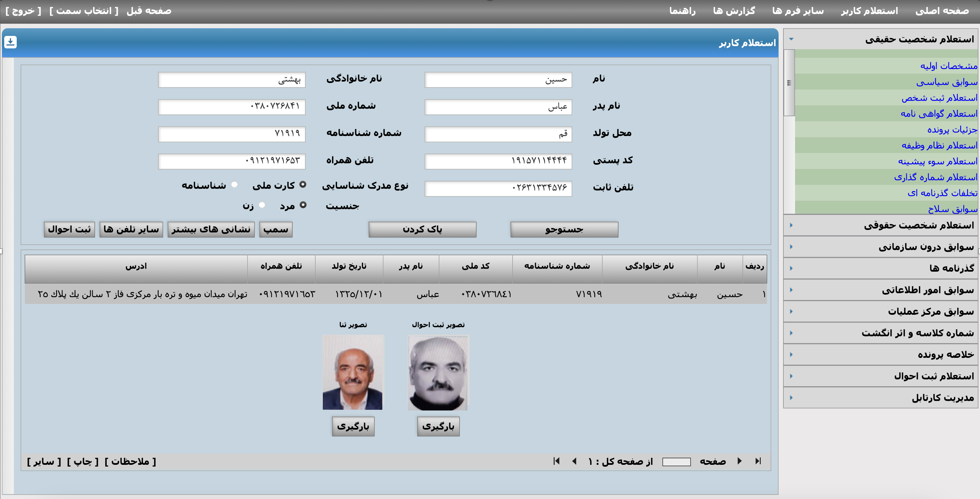Collapse استعلام شخصیت حقیقی section
Image resolution: width=980 pixels, height=499 pixels.
tap(881, 39)
